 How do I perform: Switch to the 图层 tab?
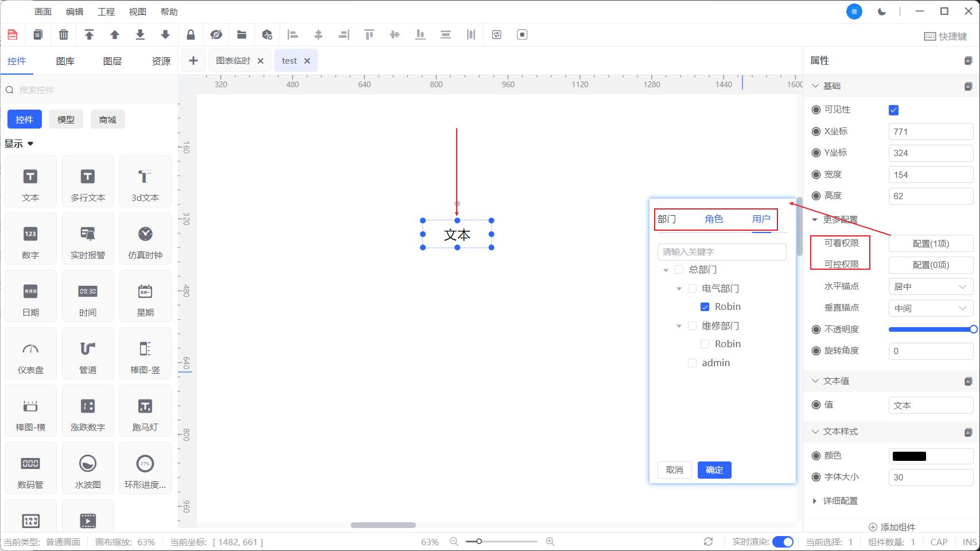112,61
